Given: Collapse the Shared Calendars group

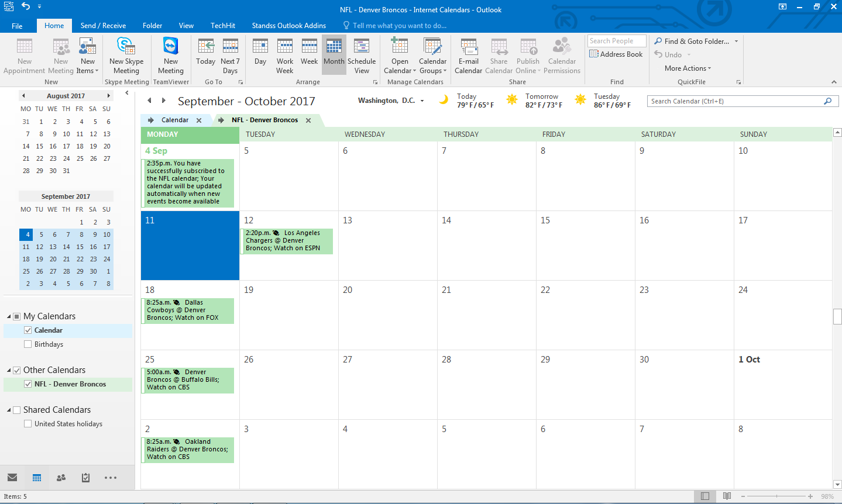Looking at the screenshot, I should point(9,410).
